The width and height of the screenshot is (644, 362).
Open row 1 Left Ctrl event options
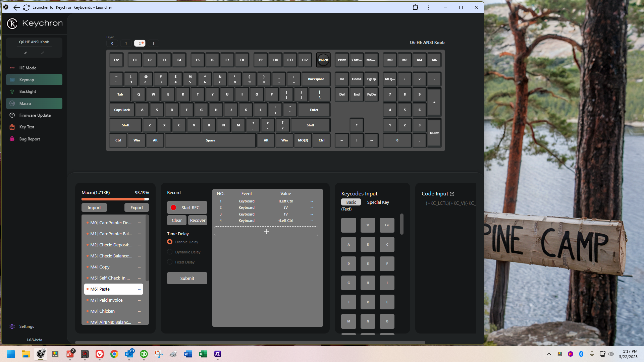[x=312, y=201]
